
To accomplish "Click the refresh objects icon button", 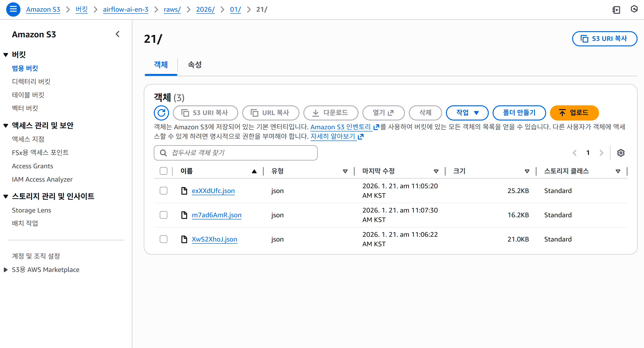I will pos(161,113).
